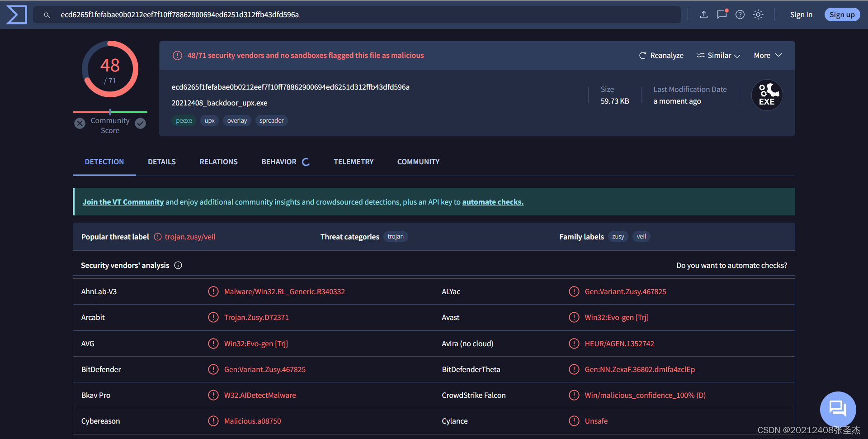868x439 pixels.
Task: Click the zusy family label tag
Action: coord(618,236)
